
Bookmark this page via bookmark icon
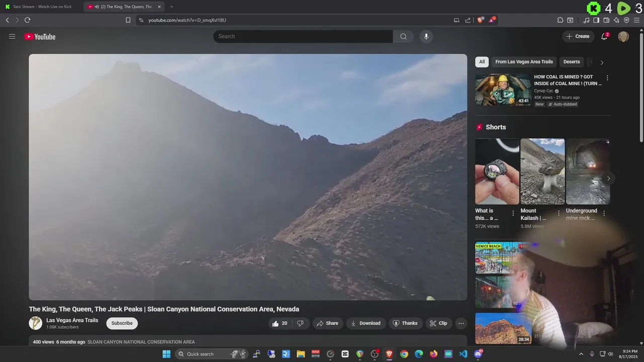[128, 20]
